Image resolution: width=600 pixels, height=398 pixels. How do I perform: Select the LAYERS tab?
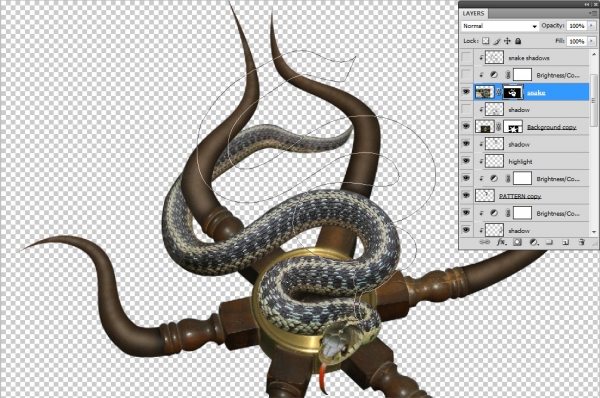click(x=473, y=13)
